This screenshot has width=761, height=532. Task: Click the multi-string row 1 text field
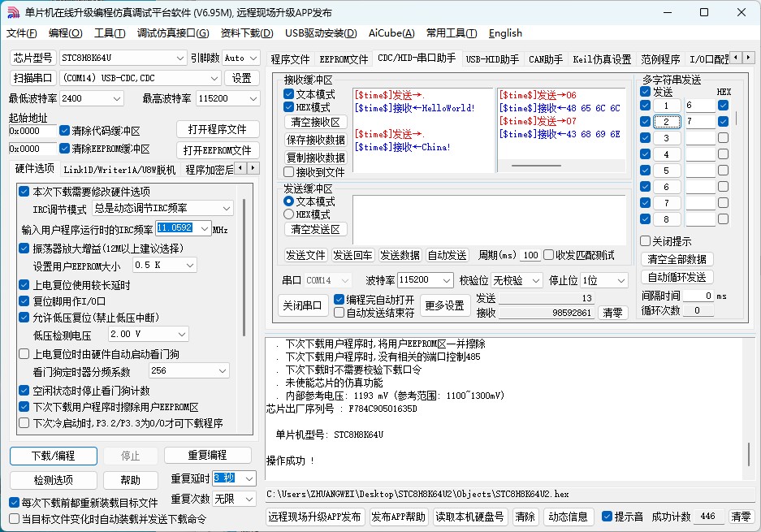pyautogui.click(x=700, y=106)
